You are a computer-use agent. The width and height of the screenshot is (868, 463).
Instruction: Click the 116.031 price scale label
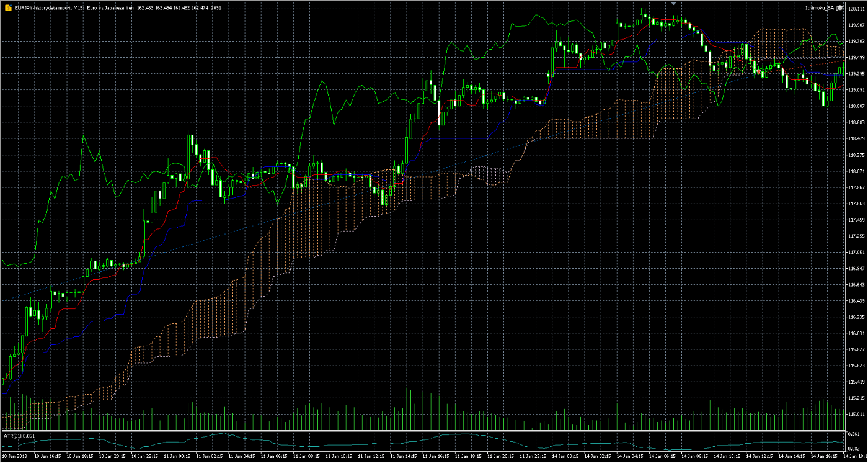[x=856, y=334]
